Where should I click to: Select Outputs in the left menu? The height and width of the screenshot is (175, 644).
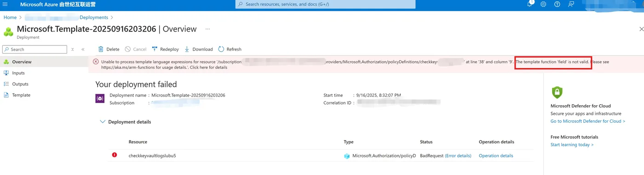pos(20,84)
